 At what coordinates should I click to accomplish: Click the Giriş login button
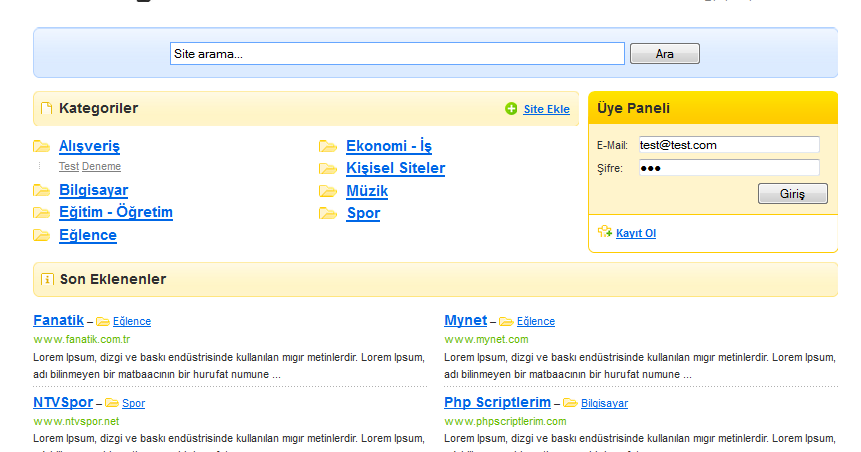793,194
